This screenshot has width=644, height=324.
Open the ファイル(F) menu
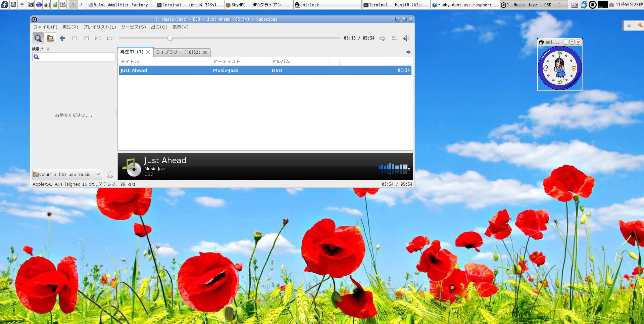pyautogui.click(x=45, y=27)
